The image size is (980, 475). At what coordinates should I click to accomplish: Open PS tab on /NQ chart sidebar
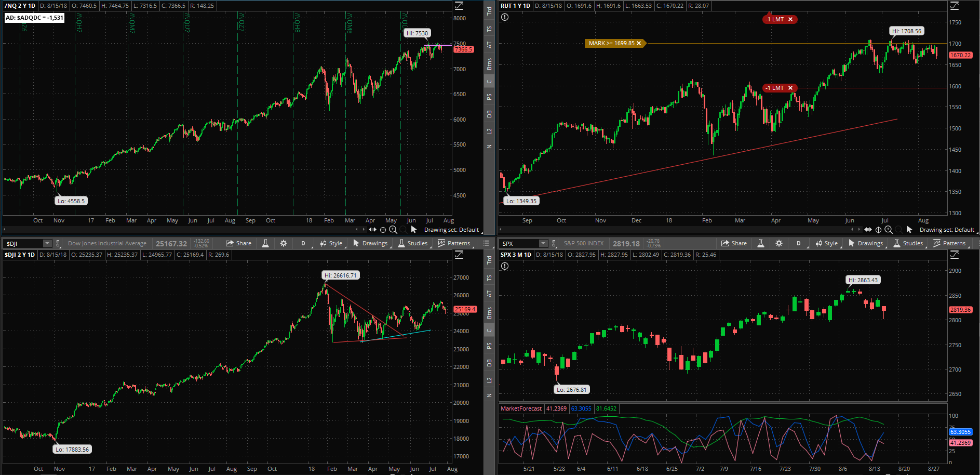click(x=489, y=97)
